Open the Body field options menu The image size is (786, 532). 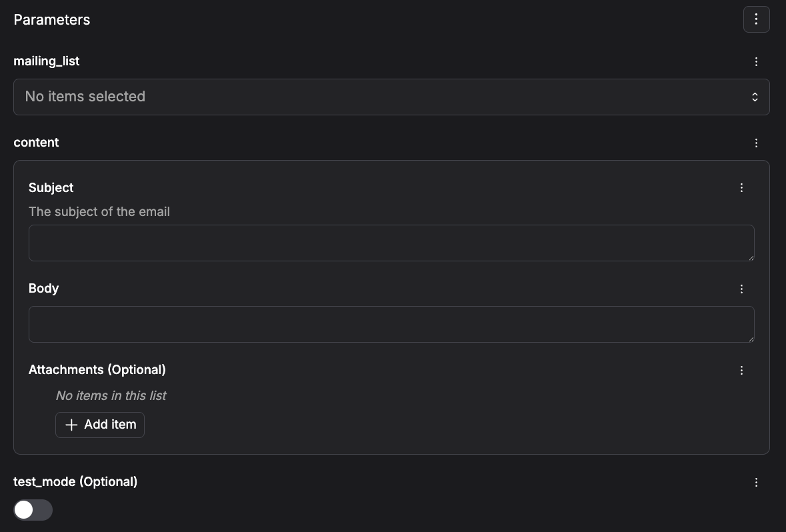click(x=741, y=289)
